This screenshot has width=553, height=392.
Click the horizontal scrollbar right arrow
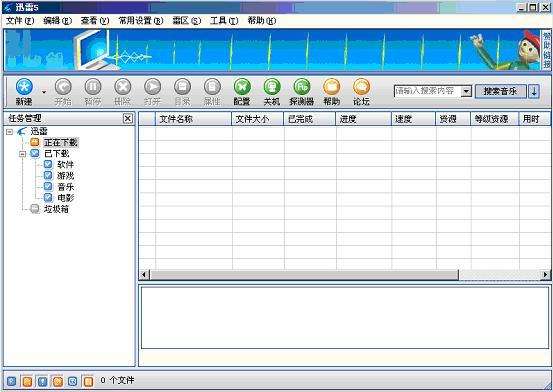coord(546,274)
